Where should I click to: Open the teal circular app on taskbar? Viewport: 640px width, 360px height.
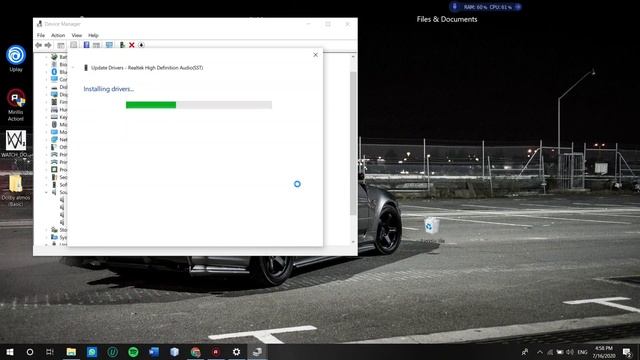tap(113, 352)
